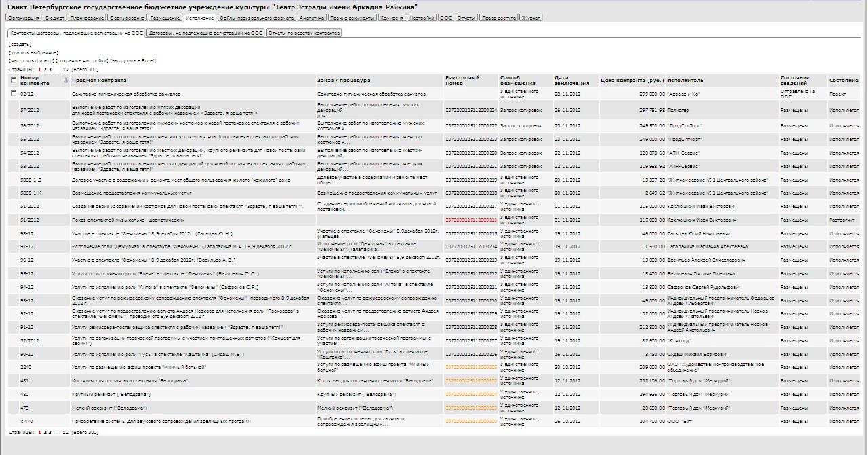Viewport: 868px width, 455px height.
Task: Select subject Костюмы для постановки спектакля "Велодрама"
Action: coord(130,381)
